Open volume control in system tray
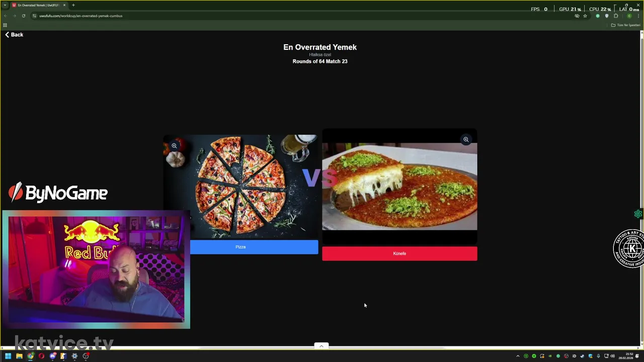This screenshot has height=362, width=644. (x=612, y=356)
